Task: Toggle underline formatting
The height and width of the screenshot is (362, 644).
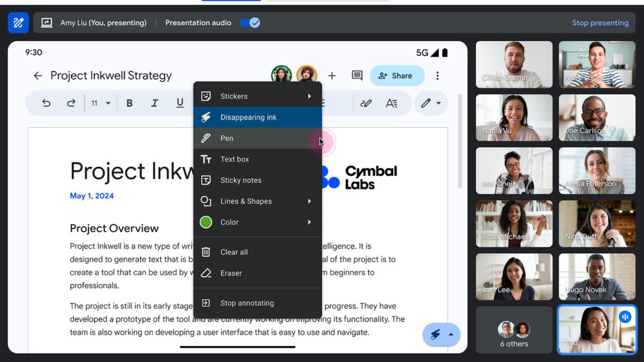Action: point(180,103)
